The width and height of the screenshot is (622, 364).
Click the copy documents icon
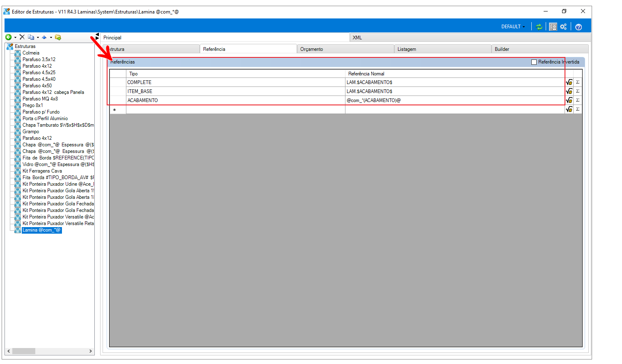(31, 37)
